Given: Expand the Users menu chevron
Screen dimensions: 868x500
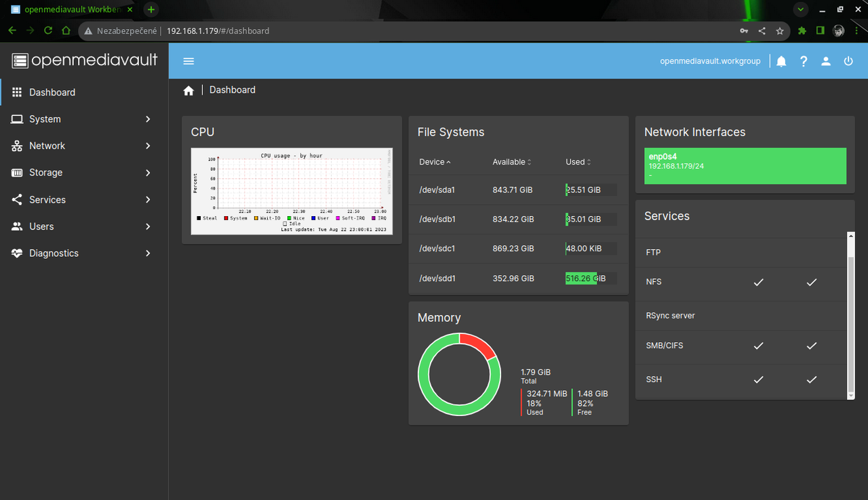Looking at the screenshot, I should [148, 226].
